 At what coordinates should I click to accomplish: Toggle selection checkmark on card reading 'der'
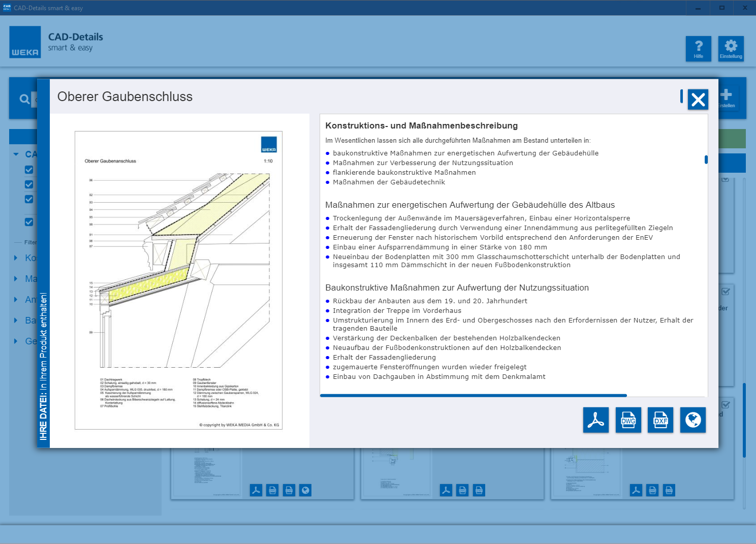tap(726, 292)
